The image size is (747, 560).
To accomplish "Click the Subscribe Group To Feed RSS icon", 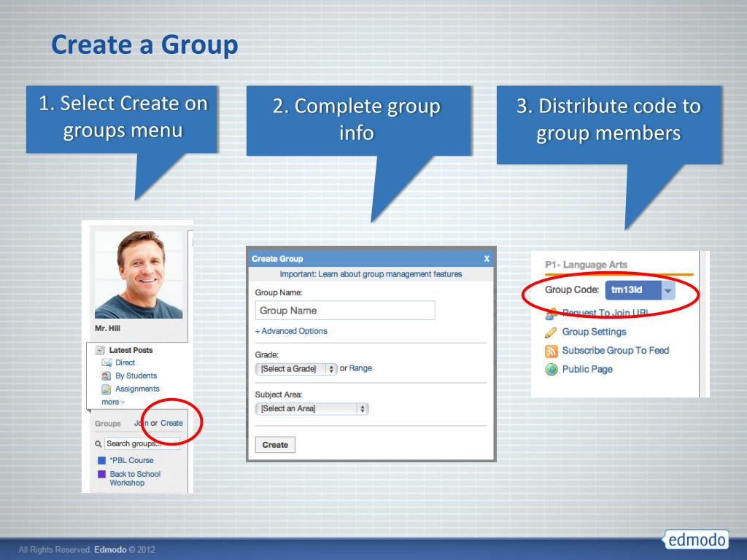I will 551,351.
